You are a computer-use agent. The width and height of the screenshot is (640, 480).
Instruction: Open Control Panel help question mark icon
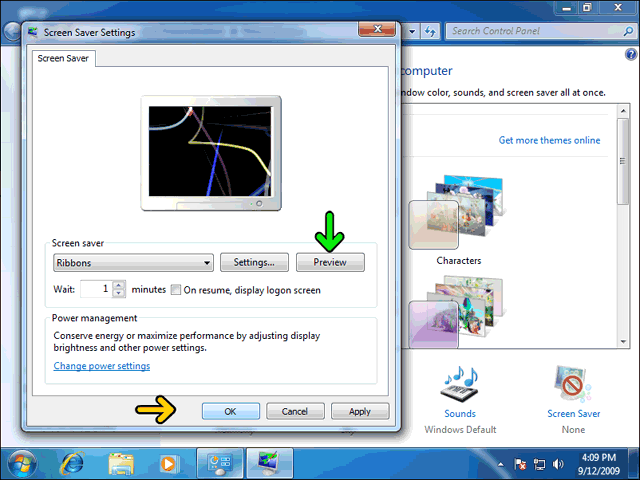tap(631, 54)
